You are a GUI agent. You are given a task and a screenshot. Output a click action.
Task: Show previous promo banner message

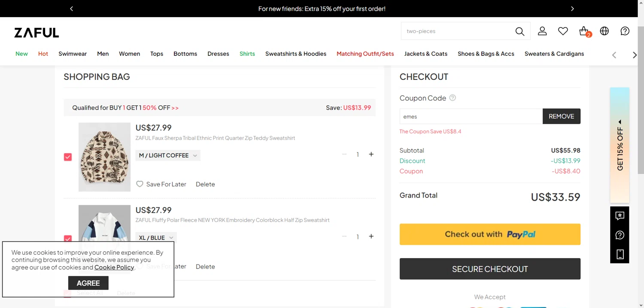72,9
